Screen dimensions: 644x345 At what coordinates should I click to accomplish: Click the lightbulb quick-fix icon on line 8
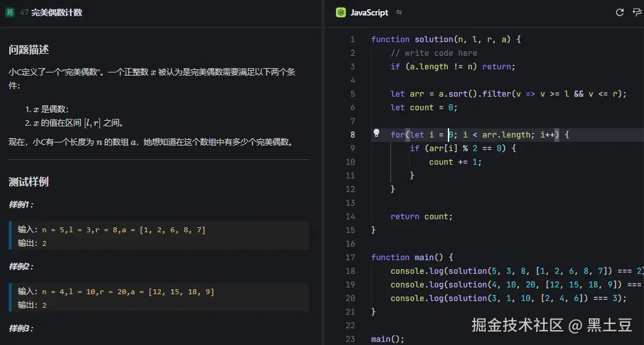(376, 133)
